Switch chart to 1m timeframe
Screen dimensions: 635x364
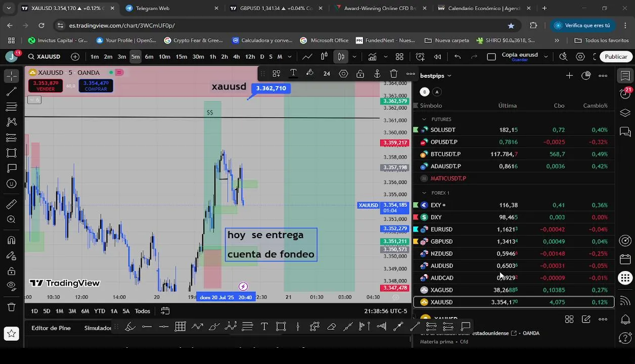pyautogui.click(x=95, y=57)
